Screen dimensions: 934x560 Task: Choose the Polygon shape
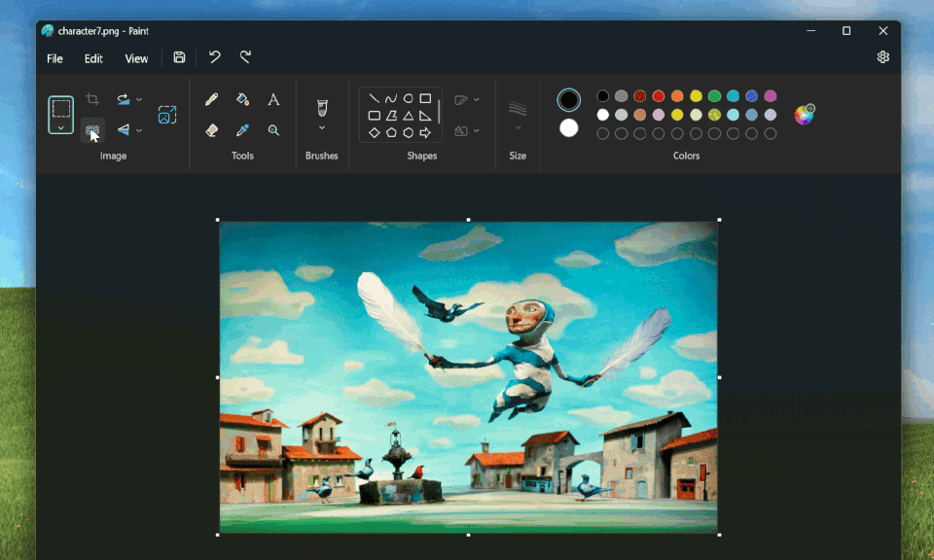[391, 116]
